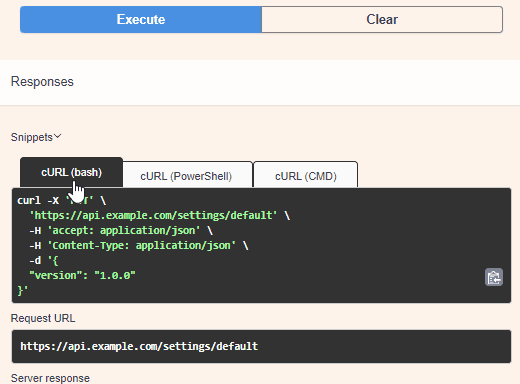Click the Request URL label
Screen dimensions: 520x384
43,318
